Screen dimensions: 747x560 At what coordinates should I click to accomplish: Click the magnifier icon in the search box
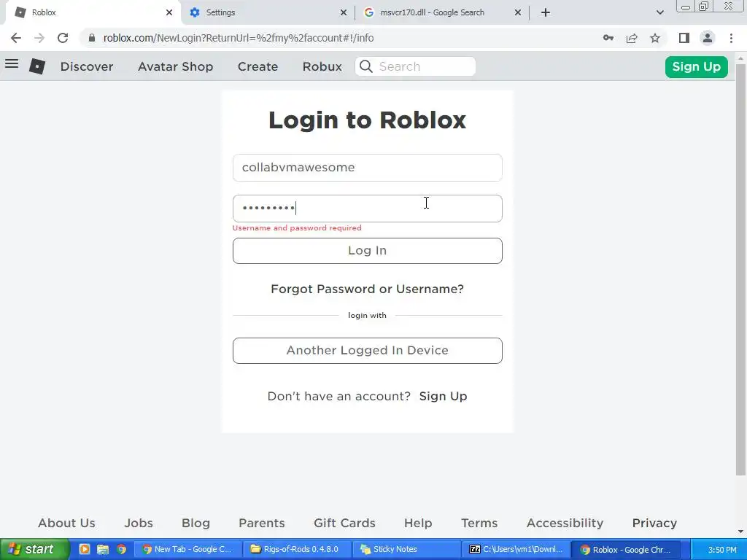tap(366, 66)
